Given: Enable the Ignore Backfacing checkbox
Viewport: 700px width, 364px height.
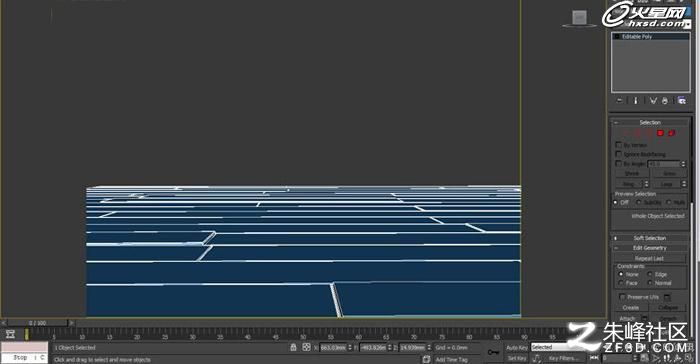Looking at the screenshot, I should (x=618, y=154).
